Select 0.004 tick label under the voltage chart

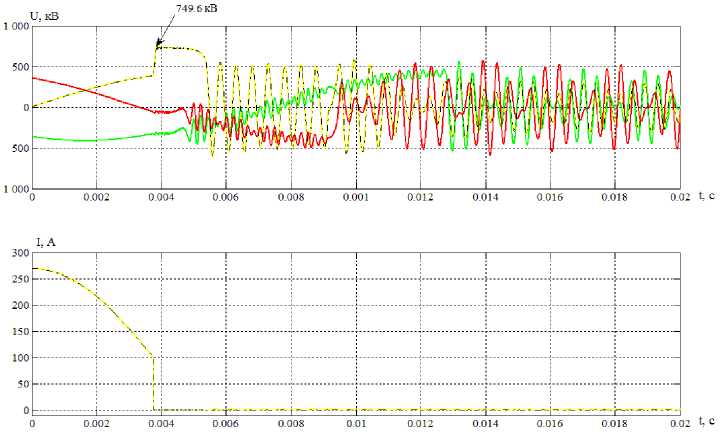pos(161,197)
